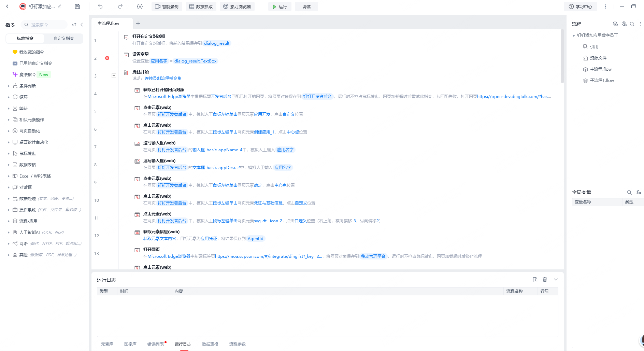The height and width of the screenshot is (351, 644).
Task: Run the flow with 运行 button
Action: coord(280,6)
